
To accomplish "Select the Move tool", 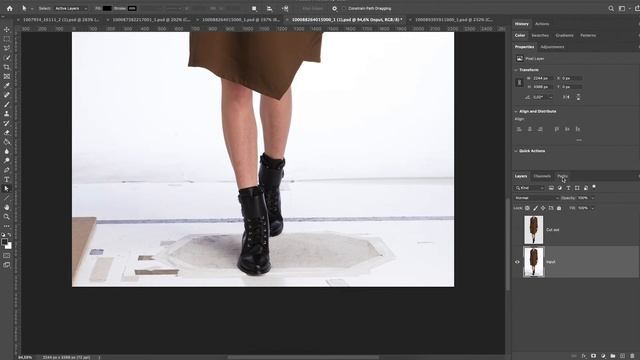I will [x=7, y=30].
